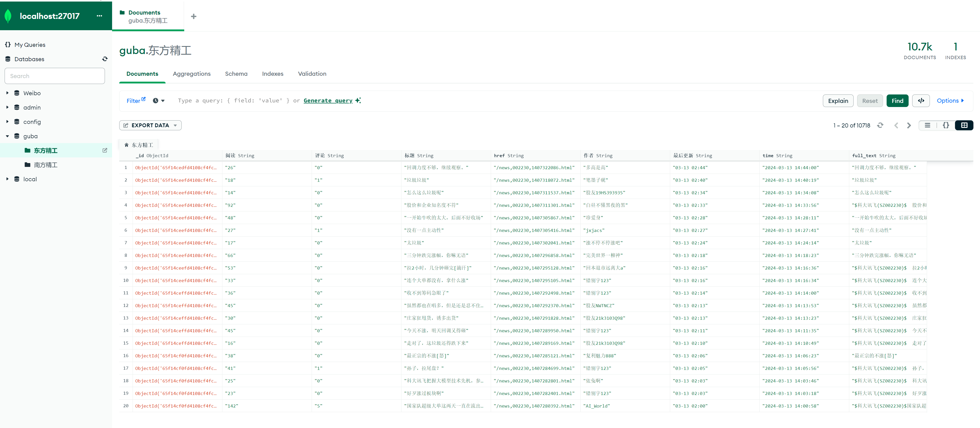Select the guba.东方精工 workspace tab
The height and width of the screenshot is (428, 980).
[x=148, y=16]
